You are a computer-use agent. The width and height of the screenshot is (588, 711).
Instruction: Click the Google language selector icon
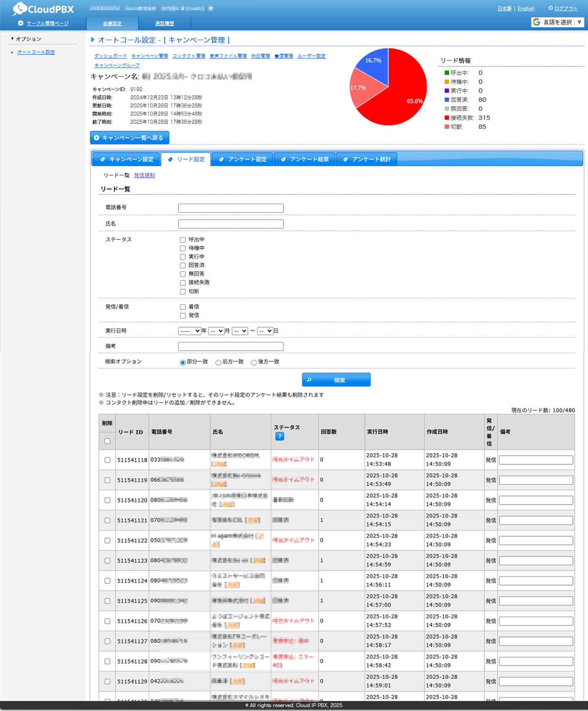[536, 22]
